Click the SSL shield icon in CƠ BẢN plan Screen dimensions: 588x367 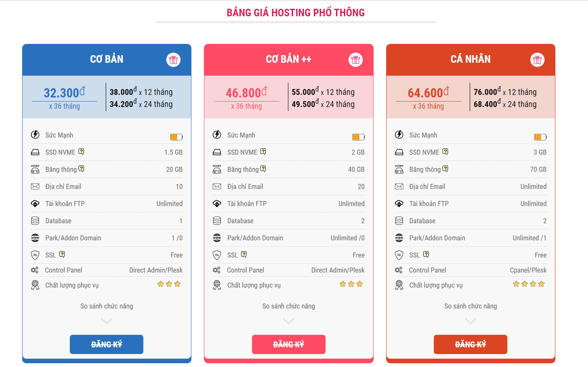click(35, 255)
